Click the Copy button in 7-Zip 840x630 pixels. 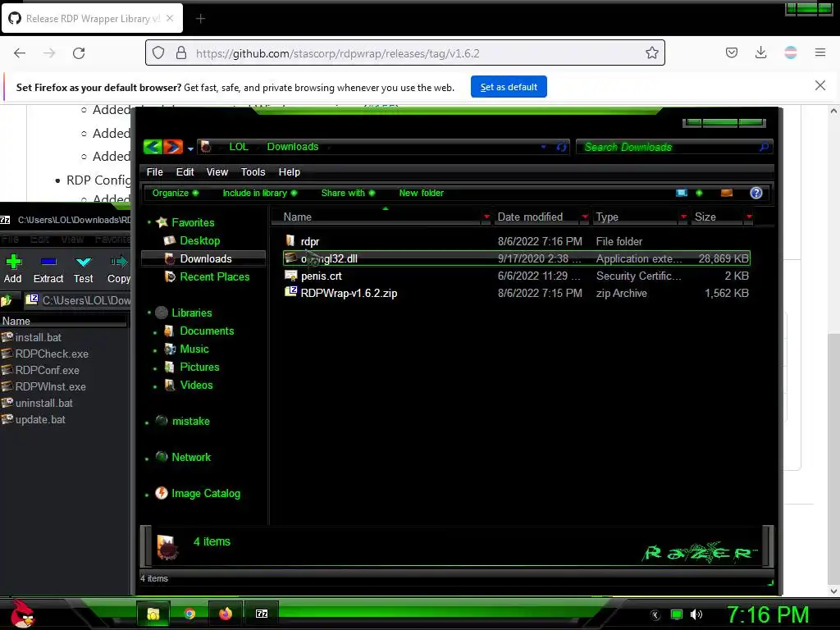(118, 269)
